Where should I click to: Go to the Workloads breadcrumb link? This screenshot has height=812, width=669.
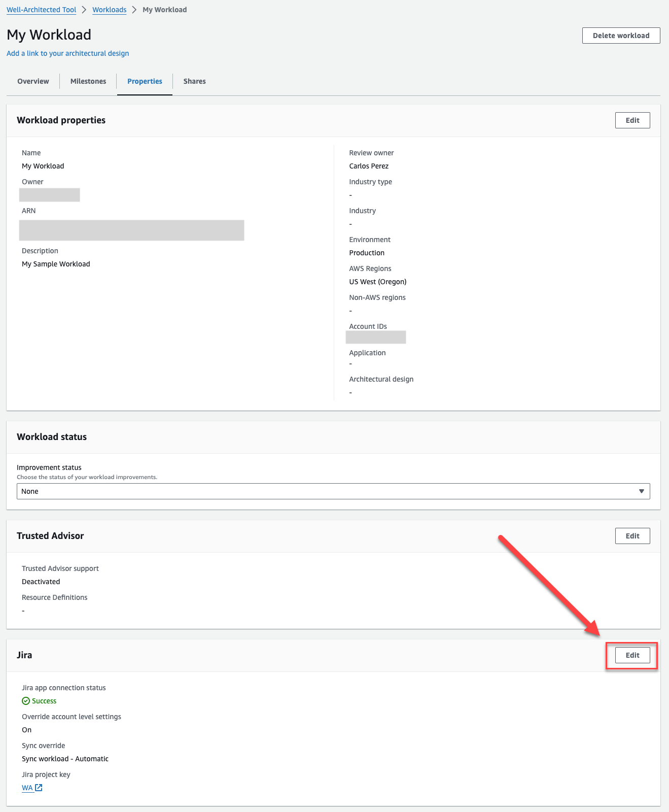(x=110, y=10)
